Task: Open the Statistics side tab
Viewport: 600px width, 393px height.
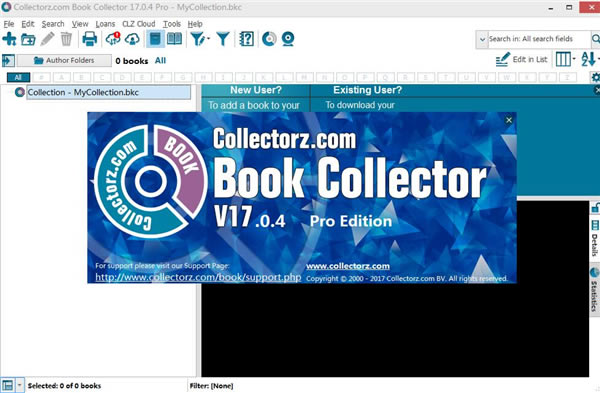Action: 595,291
